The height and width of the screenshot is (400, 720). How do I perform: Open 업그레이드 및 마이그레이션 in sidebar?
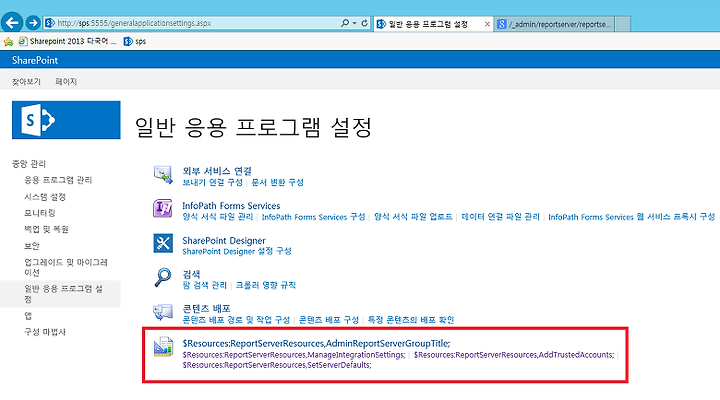click(66, 267)
